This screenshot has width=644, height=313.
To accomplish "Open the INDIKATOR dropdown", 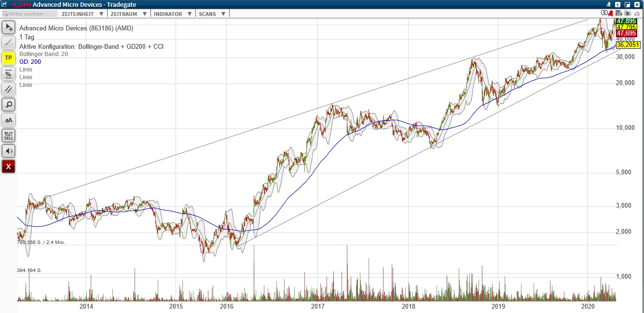I will coord(173,14).
